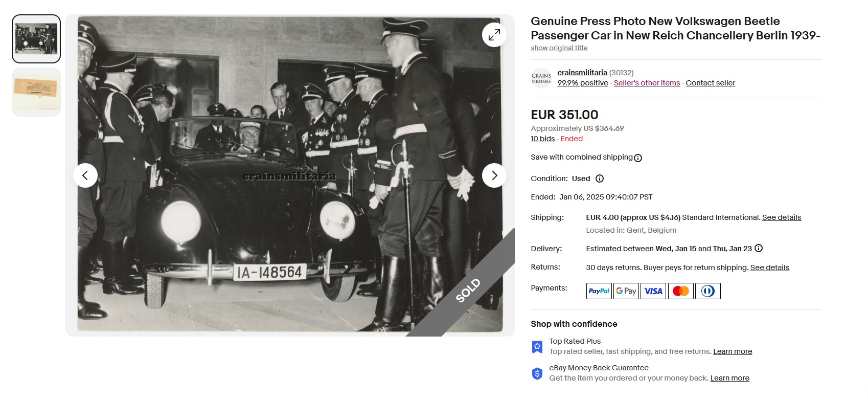Open the combined shipping info icon
868x401 pixels.
638,158
